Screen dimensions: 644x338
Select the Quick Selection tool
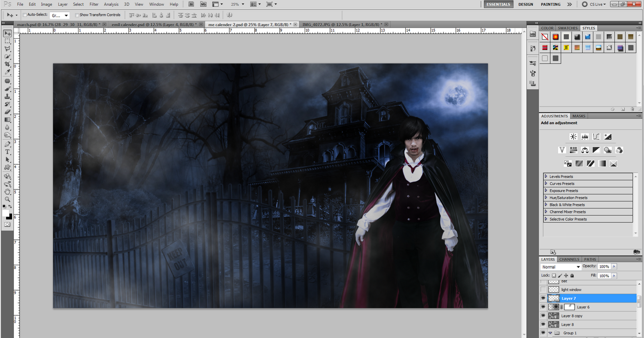pyautogui.click(x=7, y=56)
